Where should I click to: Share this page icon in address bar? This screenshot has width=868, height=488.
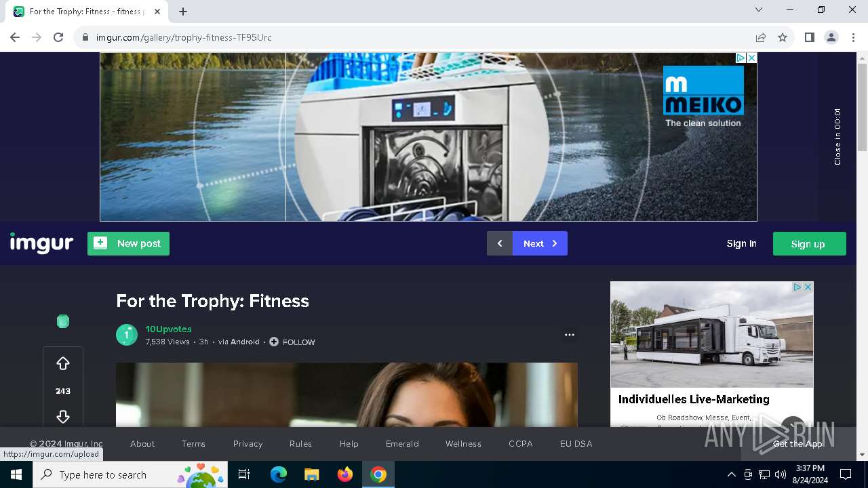click(761, 37)
